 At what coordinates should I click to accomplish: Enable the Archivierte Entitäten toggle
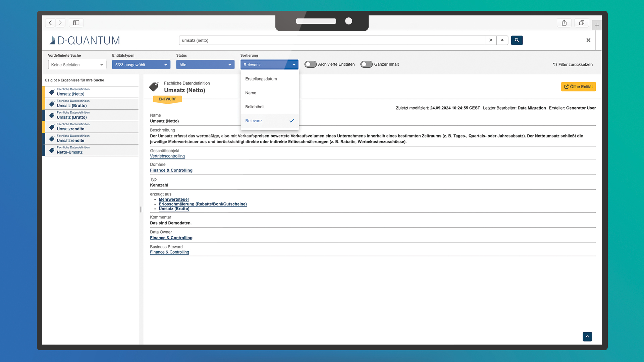(310, 64)
